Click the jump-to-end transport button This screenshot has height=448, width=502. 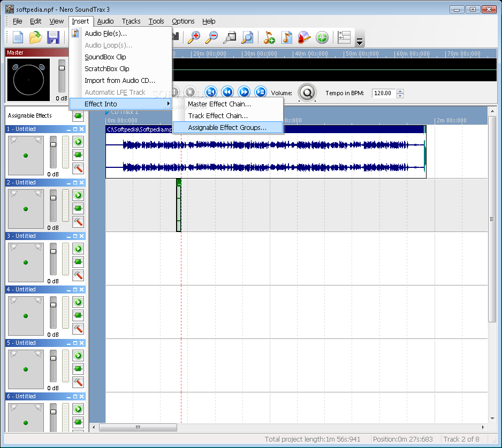click(x=261, y=92)
